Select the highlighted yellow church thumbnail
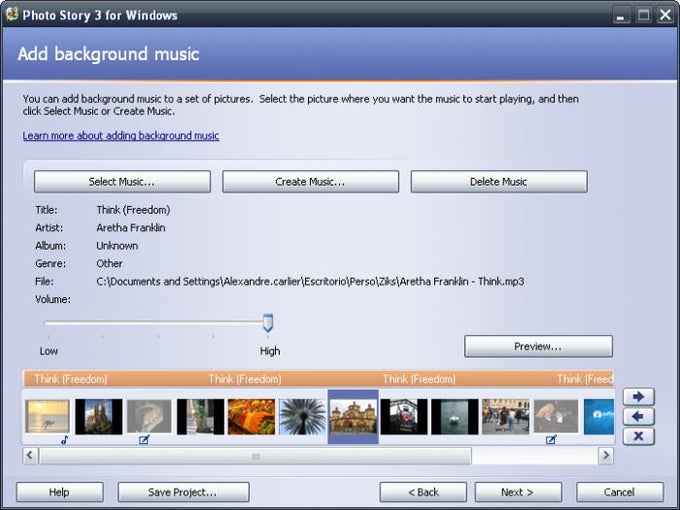Image resolution: width=680 pixels, height=510 pixels. point(353,417)
